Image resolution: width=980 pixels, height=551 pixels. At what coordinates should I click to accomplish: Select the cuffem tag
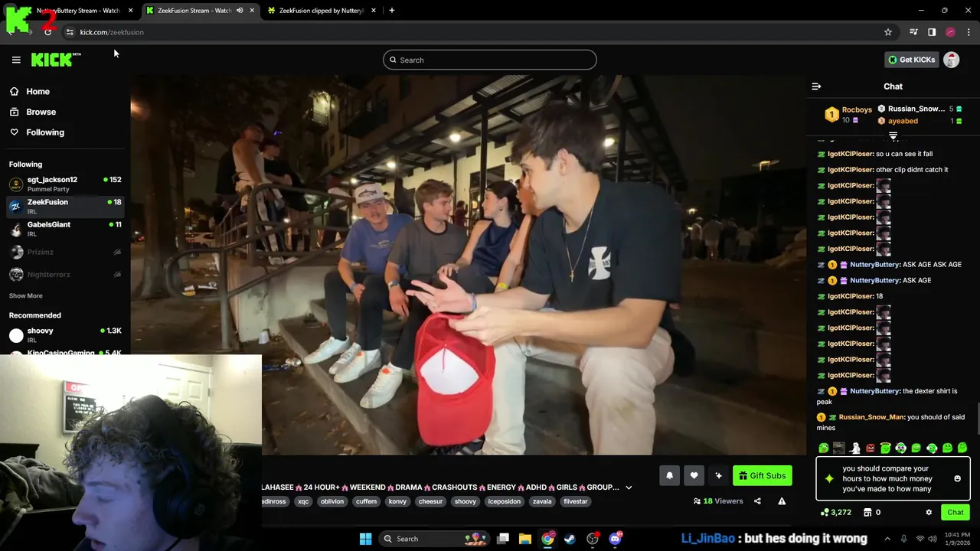pos(366,501)
